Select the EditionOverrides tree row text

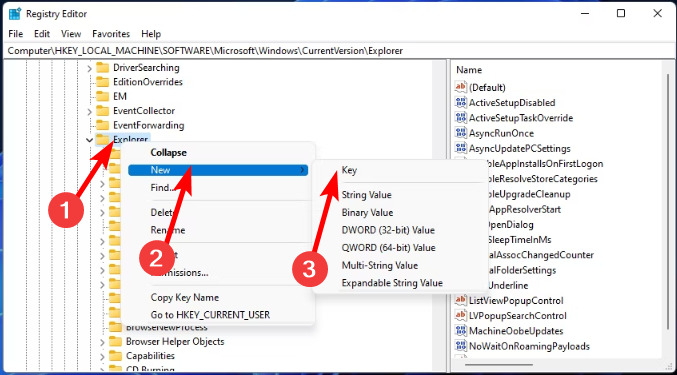[x=148, y=82]
